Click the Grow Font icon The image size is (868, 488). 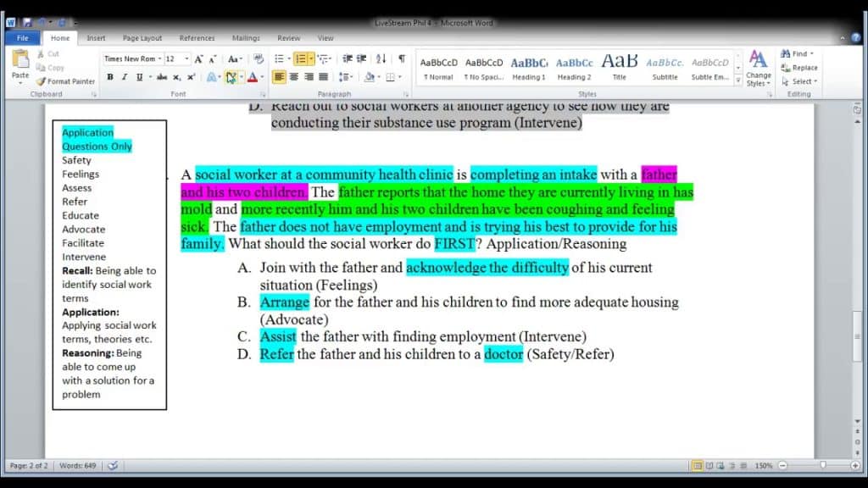(x=198, y=58)
